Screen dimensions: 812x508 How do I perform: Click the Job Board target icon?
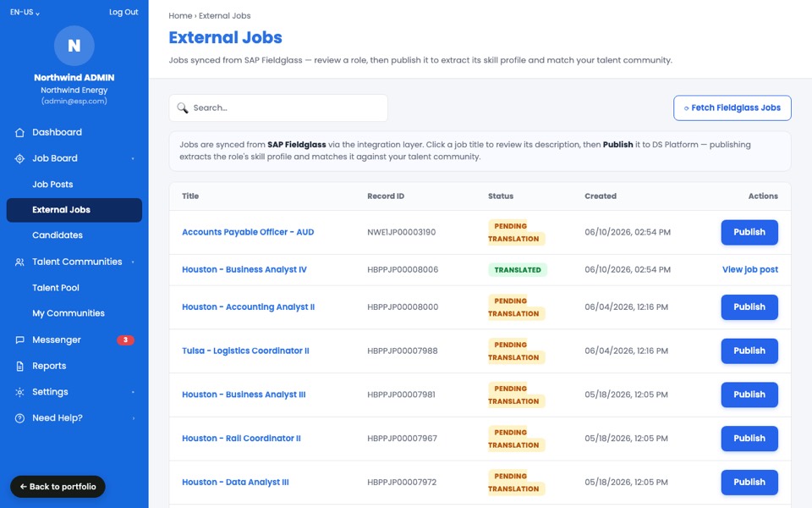pos(19,158)
